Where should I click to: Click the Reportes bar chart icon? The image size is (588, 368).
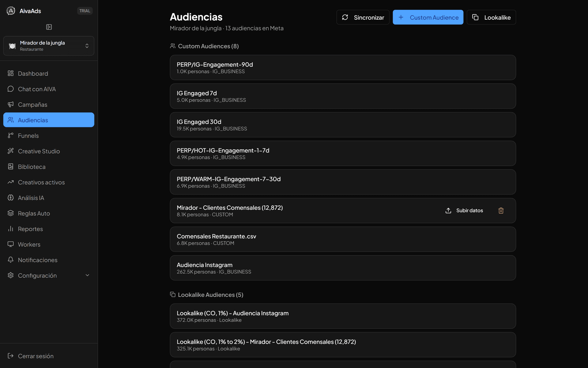11,229
